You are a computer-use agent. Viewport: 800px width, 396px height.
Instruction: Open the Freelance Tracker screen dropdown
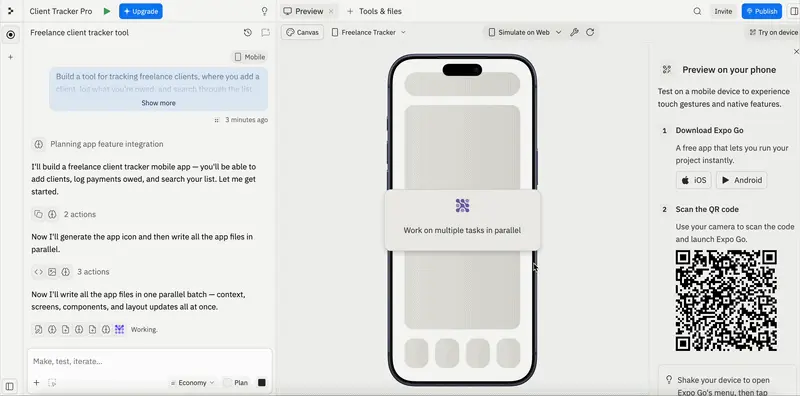click(368, 32)
